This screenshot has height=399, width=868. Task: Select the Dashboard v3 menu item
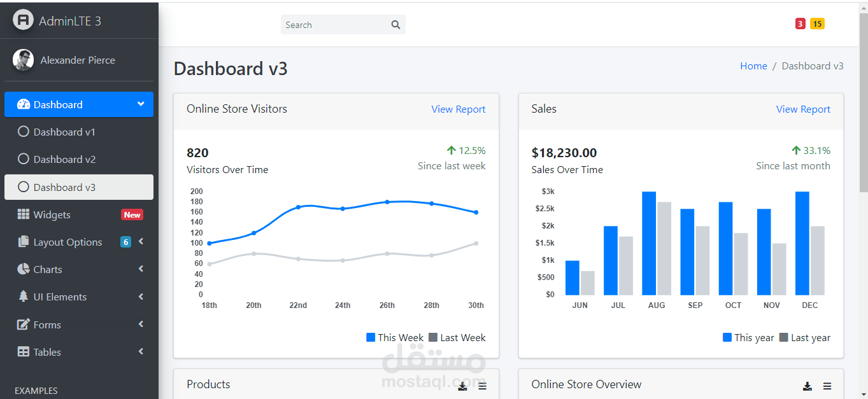79,187
